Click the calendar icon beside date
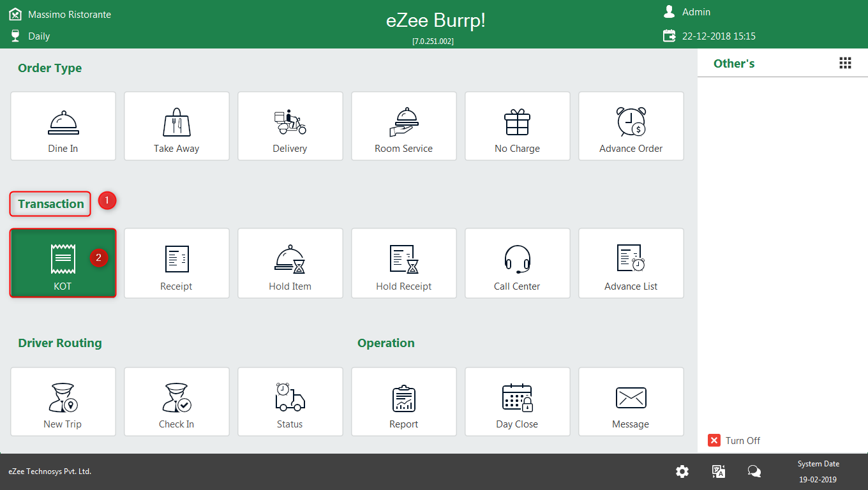 [x=669, y=36]
